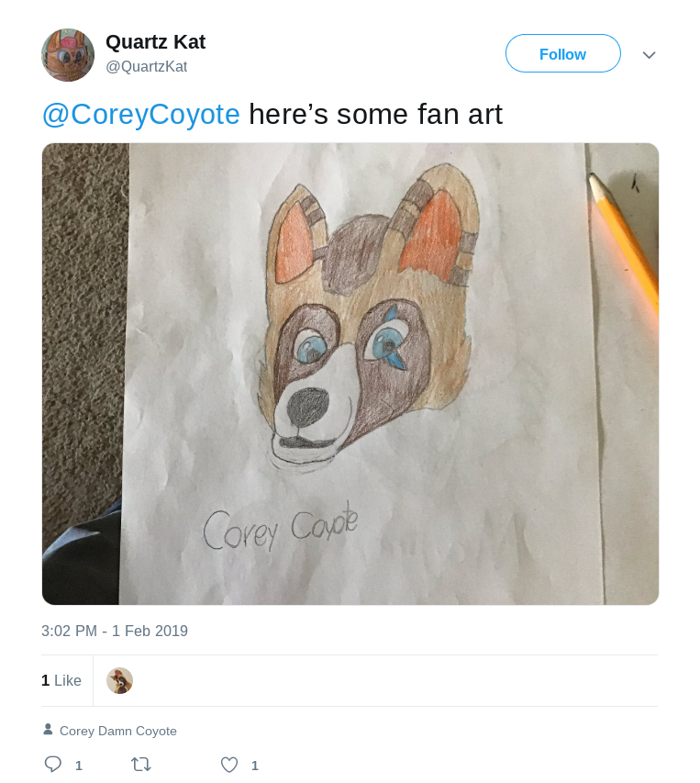Click the person icon beside Corey Damn Coyote
The width and height of the screenshot is (700, 783).
tap(48, 730)
